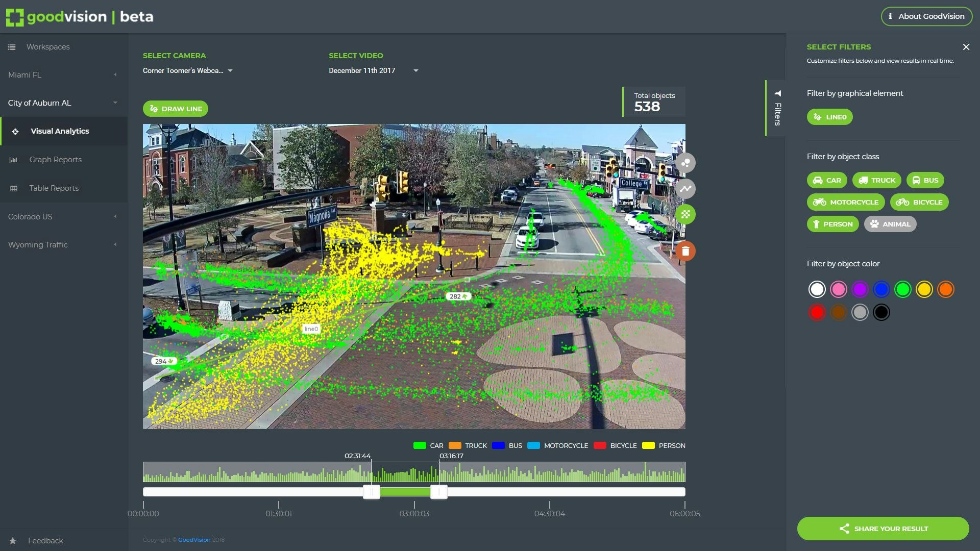The height and width of the screenshot is (551, 980).
Task: Toggle the CAR object class filter
Action: 826,180
